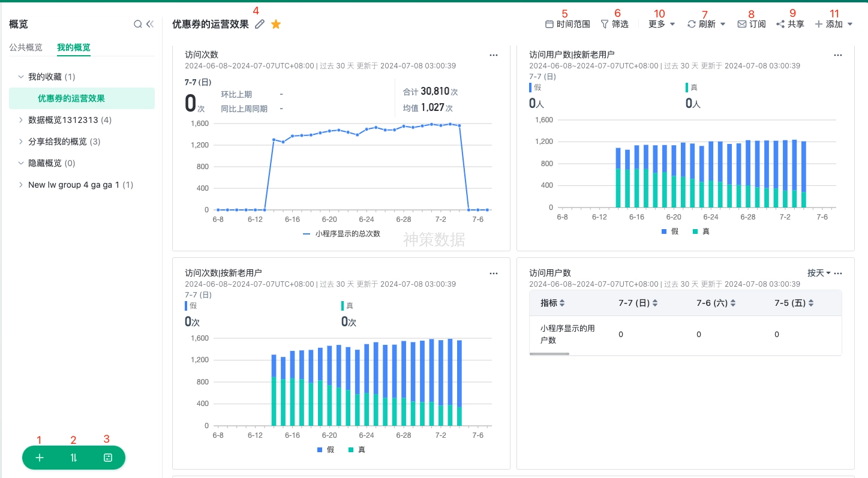Toggle the gold favorite star
The image size is (868, 478).
276,24
